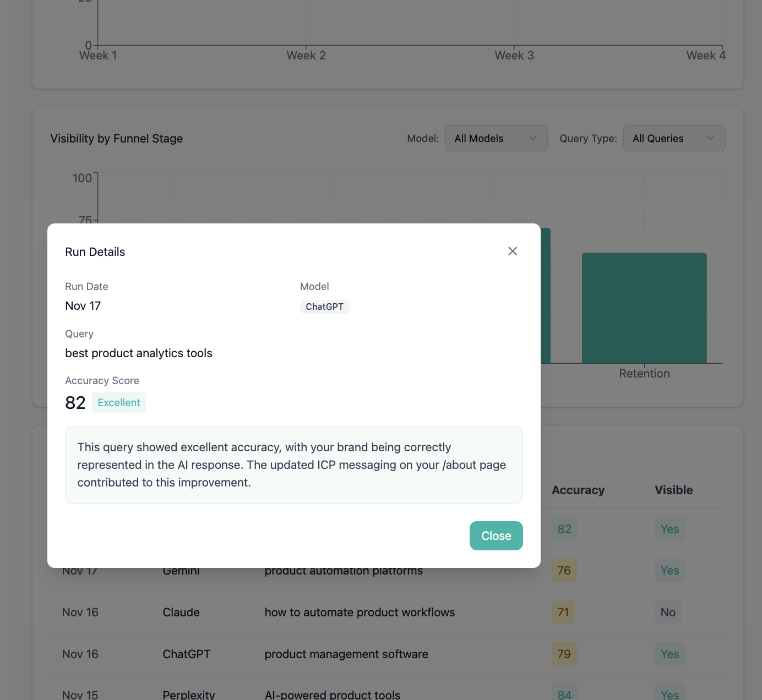The height and width of the screenshot is (700, 762).
Task: Click the Retention bar in the chart
Action: 644,307
